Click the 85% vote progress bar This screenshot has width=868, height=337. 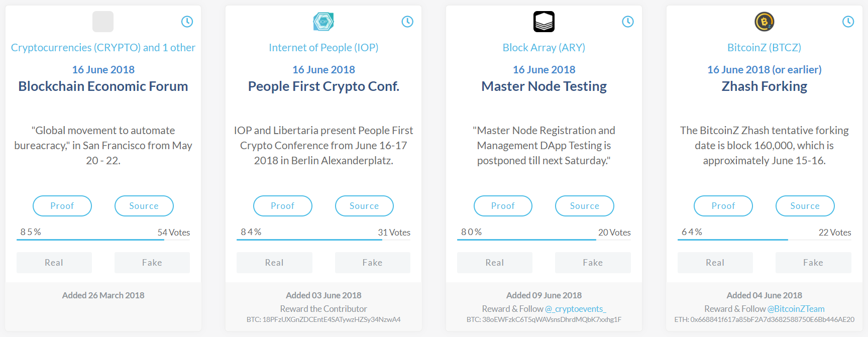90,240
